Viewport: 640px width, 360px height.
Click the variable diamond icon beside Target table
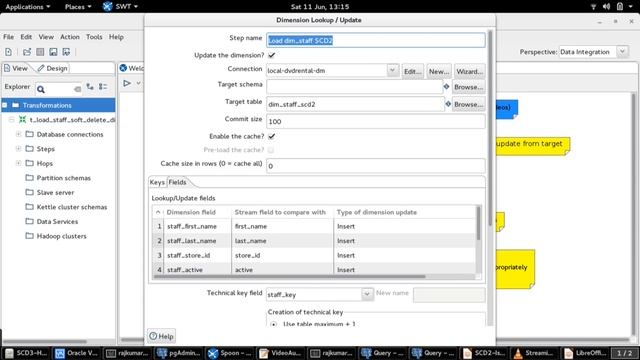tap(448, 104)
